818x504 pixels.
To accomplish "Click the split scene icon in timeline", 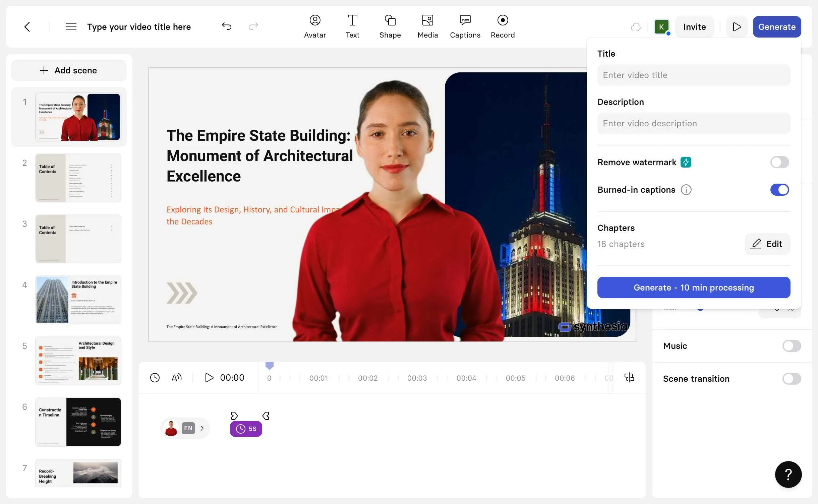I will [x=629, y=377].
